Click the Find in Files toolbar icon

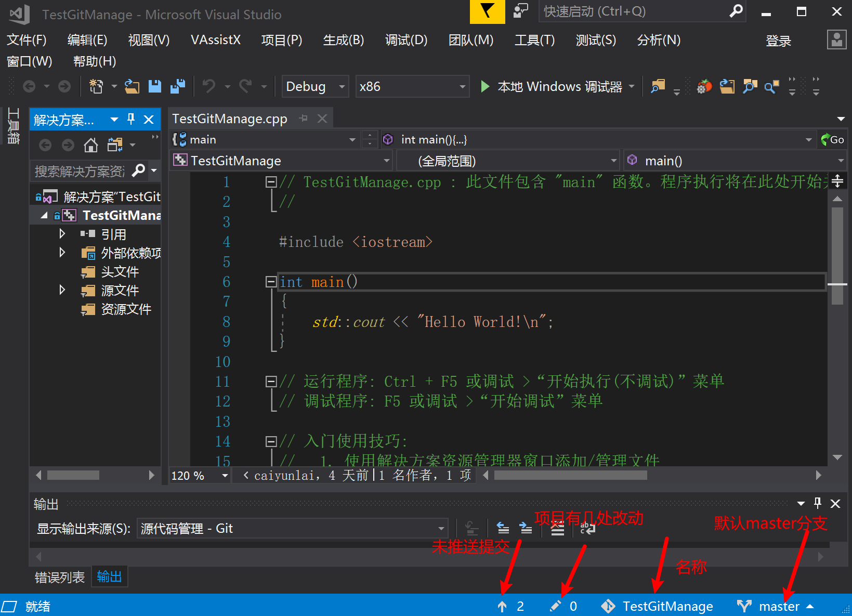pyautogui.click(x=658, y=86)
